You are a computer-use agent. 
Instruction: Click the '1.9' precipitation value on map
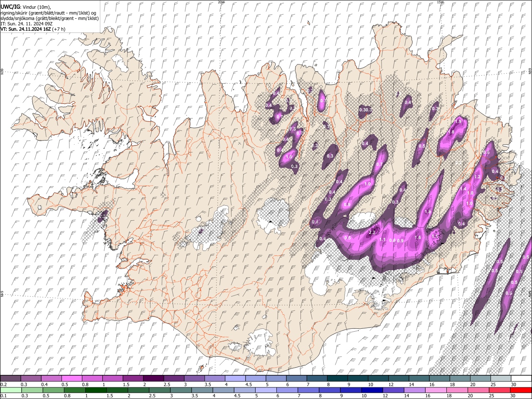point(458,121)
